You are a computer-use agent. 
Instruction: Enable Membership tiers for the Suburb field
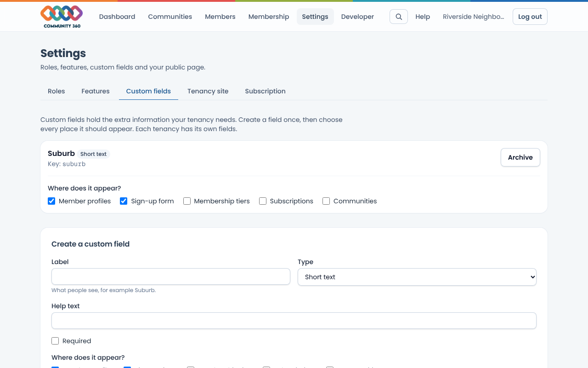point(187,201)
